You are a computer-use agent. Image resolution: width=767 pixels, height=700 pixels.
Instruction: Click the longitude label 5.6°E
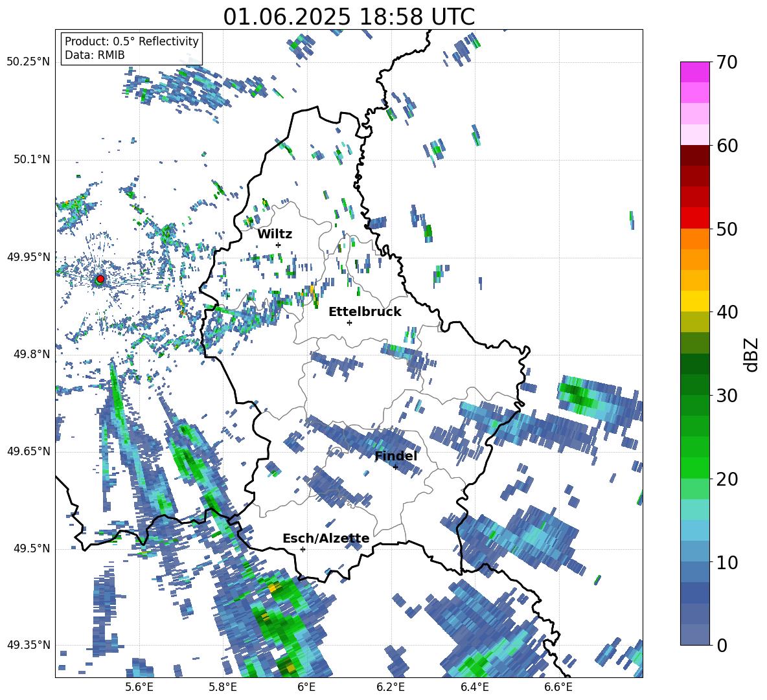coord(139,687)
